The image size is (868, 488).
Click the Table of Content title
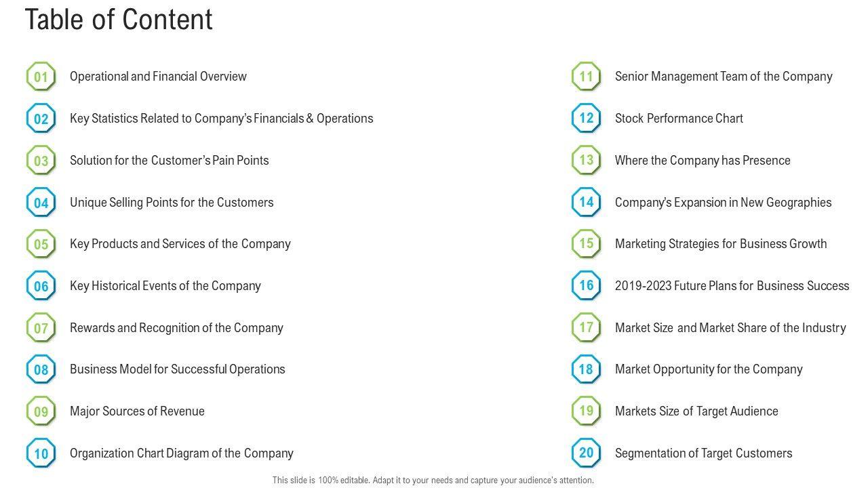pyautogui.click(x=119, y=20)
